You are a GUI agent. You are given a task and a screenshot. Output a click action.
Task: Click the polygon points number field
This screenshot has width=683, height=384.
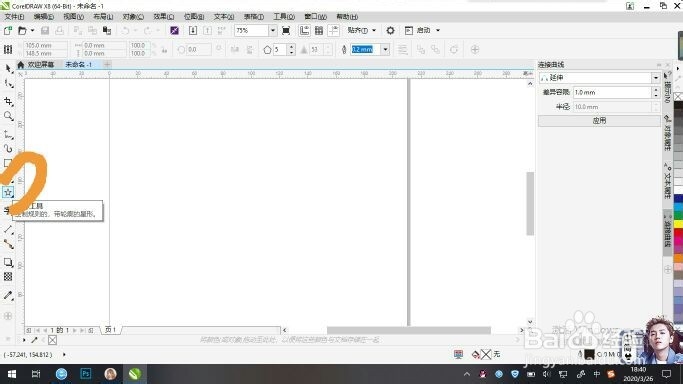tap(281, 50)
